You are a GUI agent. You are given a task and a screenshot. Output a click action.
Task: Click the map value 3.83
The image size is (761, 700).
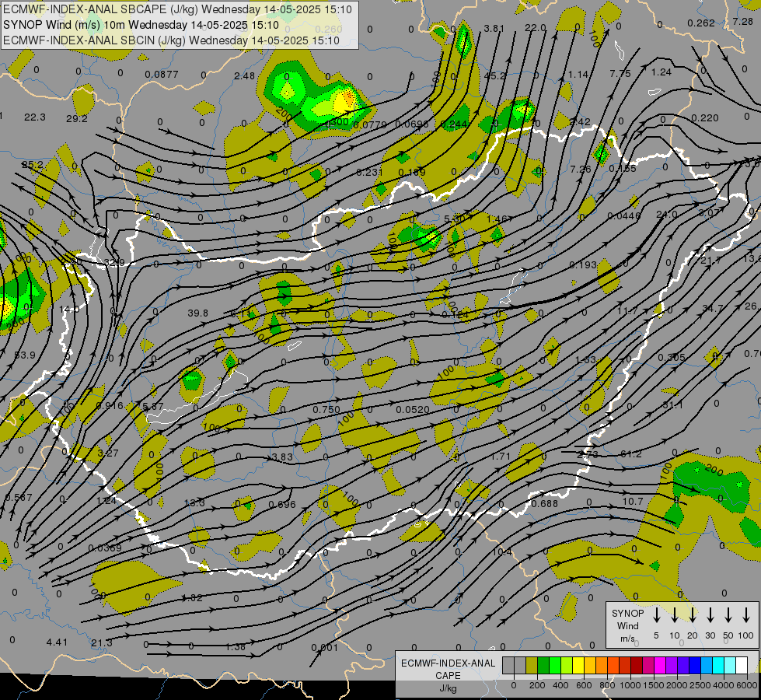pos(282,457)
